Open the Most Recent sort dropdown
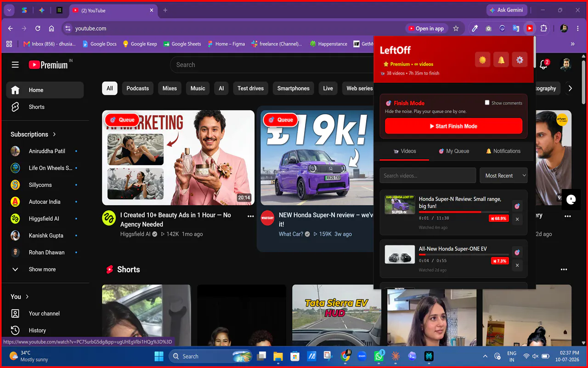This screenshot has width=588, height=368. [x=503, y=176]
